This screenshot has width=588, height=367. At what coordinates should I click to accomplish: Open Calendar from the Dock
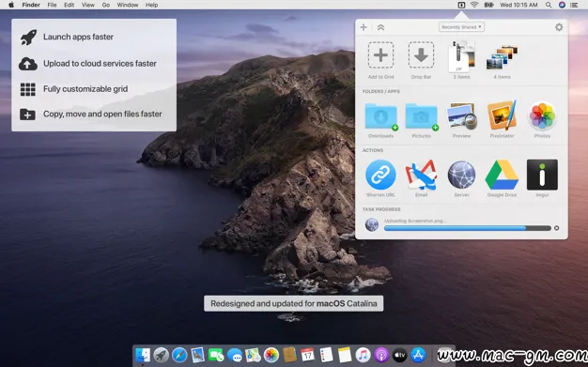[307, 355]
